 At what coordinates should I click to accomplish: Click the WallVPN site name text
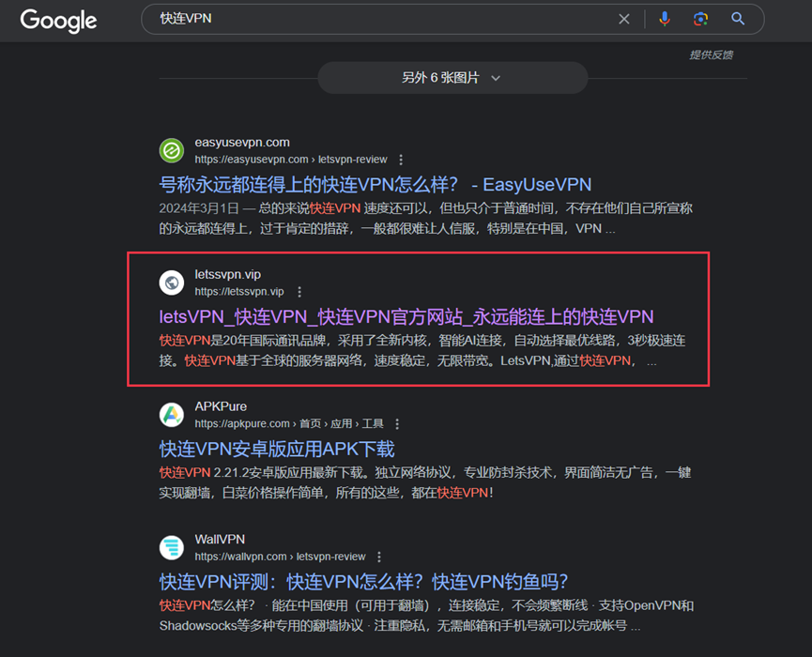point(220,540)
